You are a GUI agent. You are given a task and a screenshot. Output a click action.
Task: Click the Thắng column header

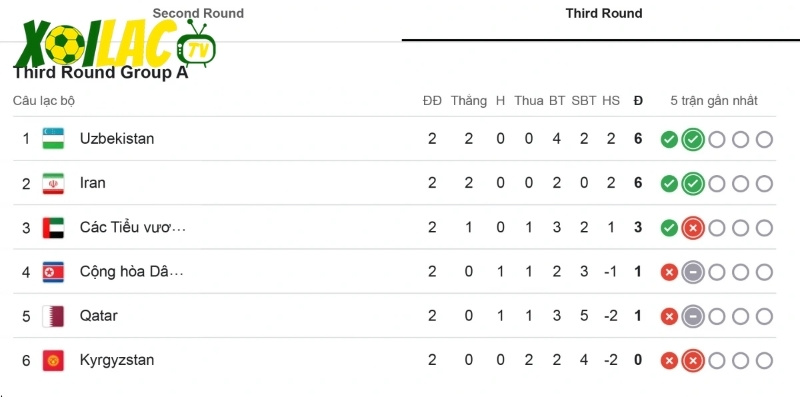pos(468,101)
